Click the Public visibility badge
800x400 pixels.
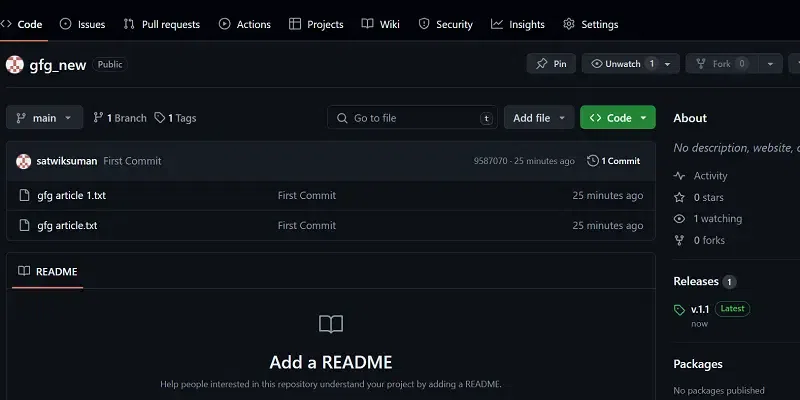pos(110,64)
